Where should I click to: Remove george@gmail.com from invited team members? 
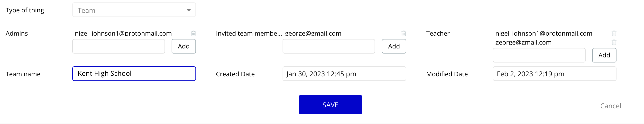click(404, 33)
